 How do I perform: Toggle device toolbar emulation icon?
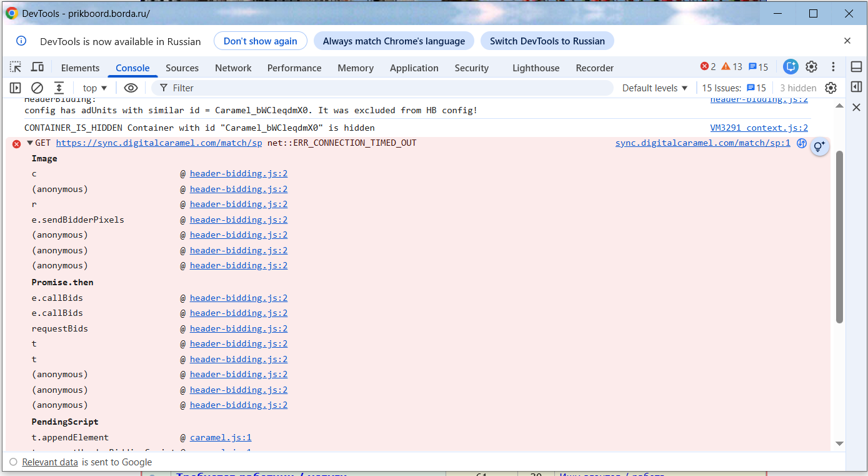coord(37,67)
